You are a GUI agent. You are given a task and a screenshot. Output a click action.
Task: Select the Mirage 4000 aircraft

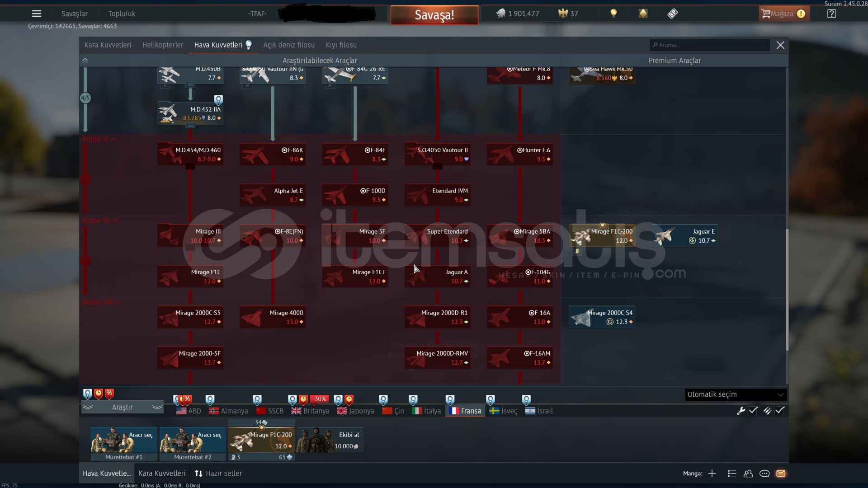(273, 317)
